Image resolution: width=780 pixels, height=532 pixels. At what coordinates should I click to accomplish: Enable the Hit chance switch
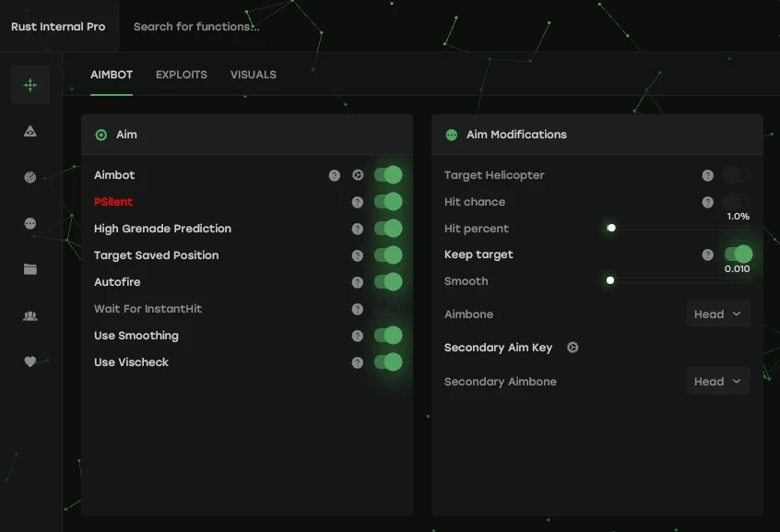(x=737, y=202)
